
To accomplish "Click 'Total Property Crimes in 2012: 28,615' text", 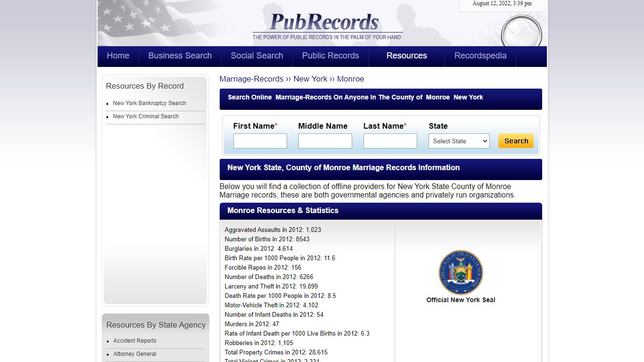I will pyautogui.click(x=276, y=353).
